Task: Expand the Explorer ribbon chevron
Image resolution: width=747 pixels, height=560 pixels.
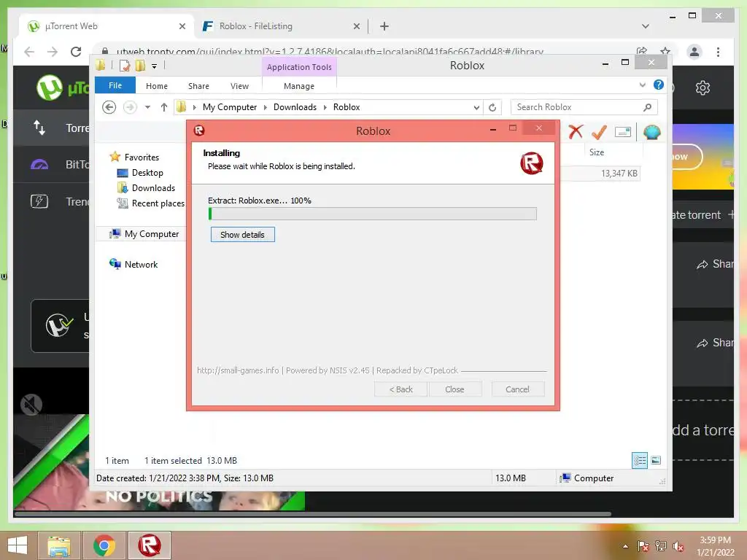Action: pyautogui.click(x=642, y=85)
